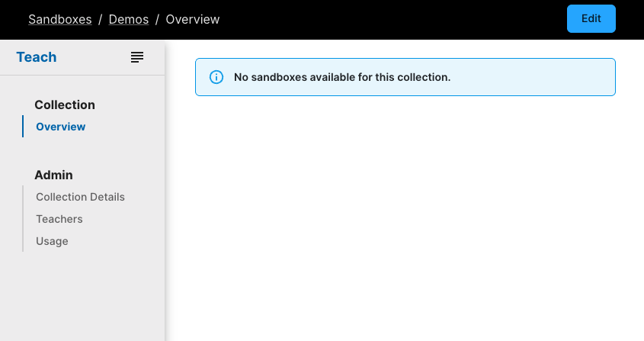Click the breadcrumb slash after Demos

pyautogui.click(x=157, y=19)
